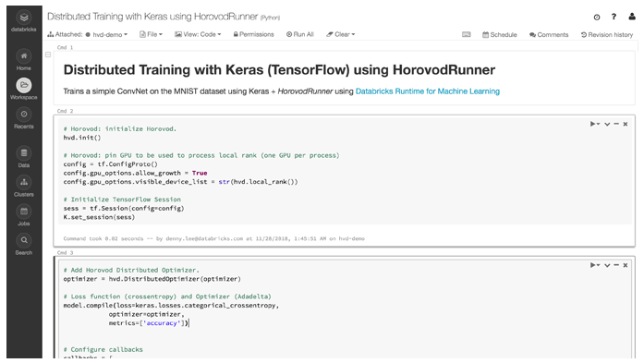Open the help question mark icon
The height and width of the screenshot is (363, 644).
614,17
